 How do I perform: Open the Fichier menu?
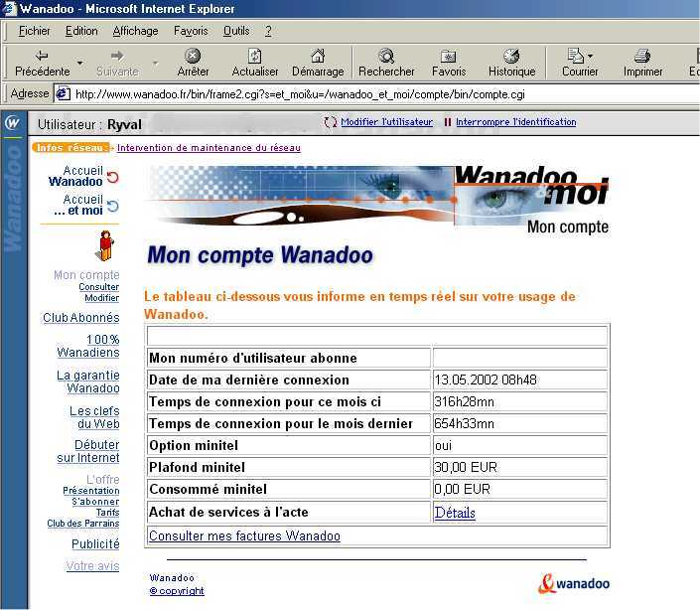point(35,31)
